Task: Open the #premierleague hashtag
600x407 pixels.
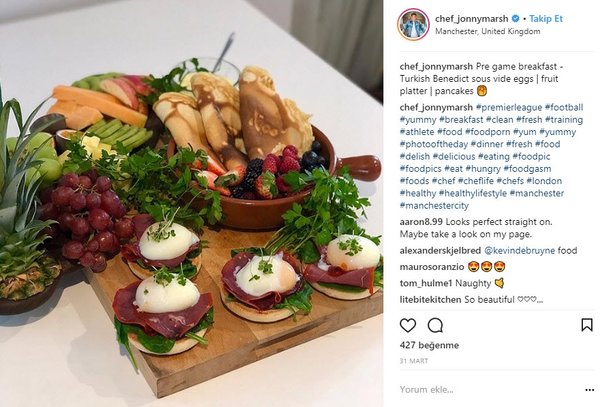Action: 509,107
